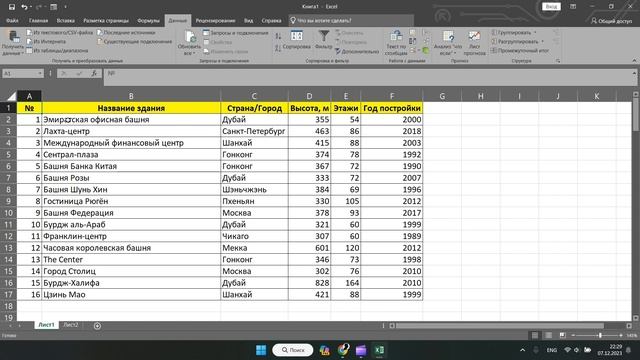This screenshot has width=640, height=360.
Task: Save the workbook from the quick access toolbar
Action: point(12,7)
